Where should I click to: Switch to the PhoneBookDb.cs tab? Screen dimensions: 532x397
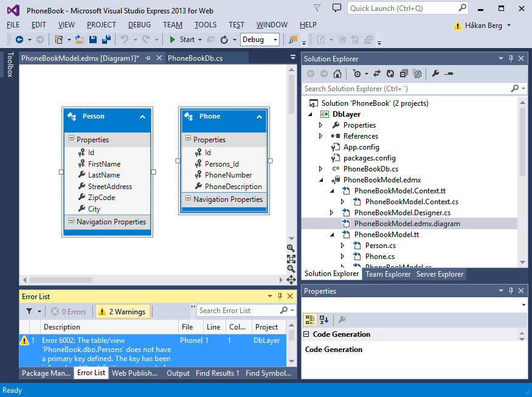(x=195, y=58)
